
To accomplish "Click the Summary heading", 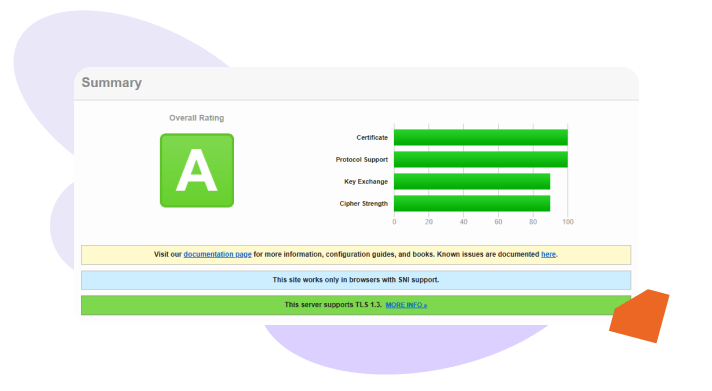I will click(112, 83).
